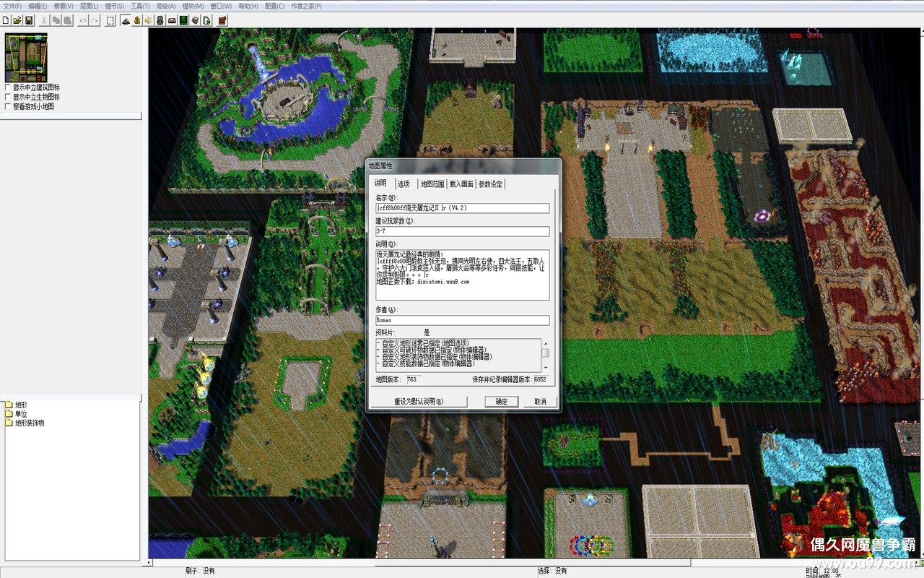Click the Copy toolbar icon

point(56,20)
